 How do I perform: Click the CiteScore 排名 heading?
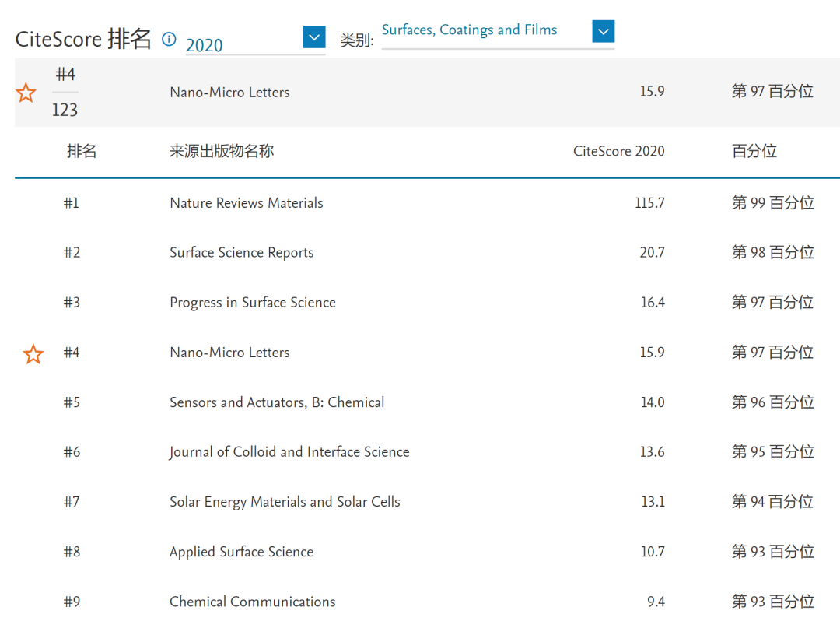coord(83,39)
